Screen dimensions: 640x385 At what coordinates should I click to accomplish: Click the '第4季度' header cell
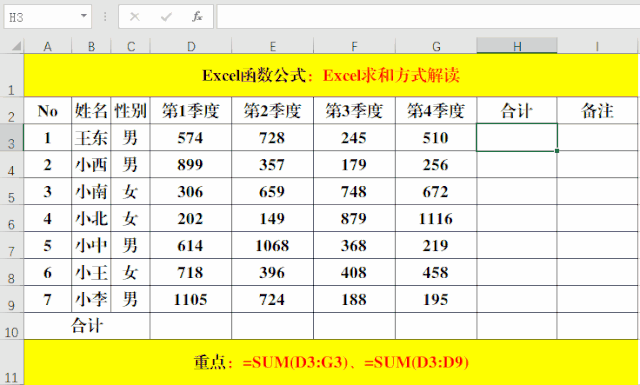436,110
